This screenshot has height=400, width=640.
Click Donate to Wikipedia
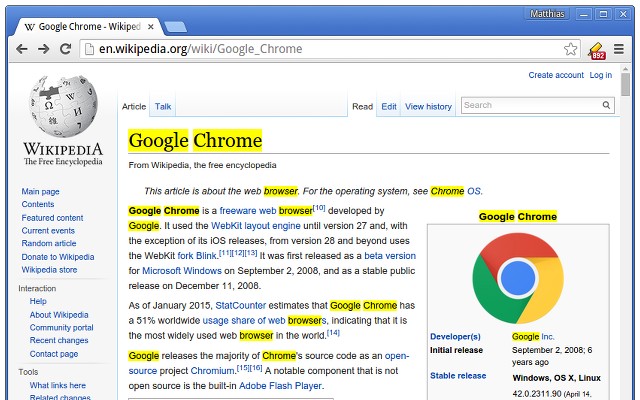tap(58, 257)
